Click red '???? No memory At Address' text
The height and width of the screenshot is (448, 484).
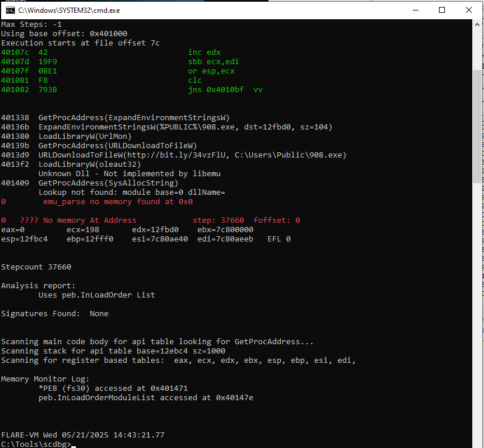pos(78,220)
